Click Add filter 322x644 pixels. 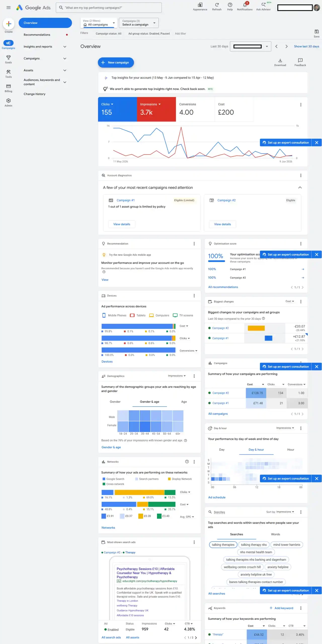[x=180, y=33]
